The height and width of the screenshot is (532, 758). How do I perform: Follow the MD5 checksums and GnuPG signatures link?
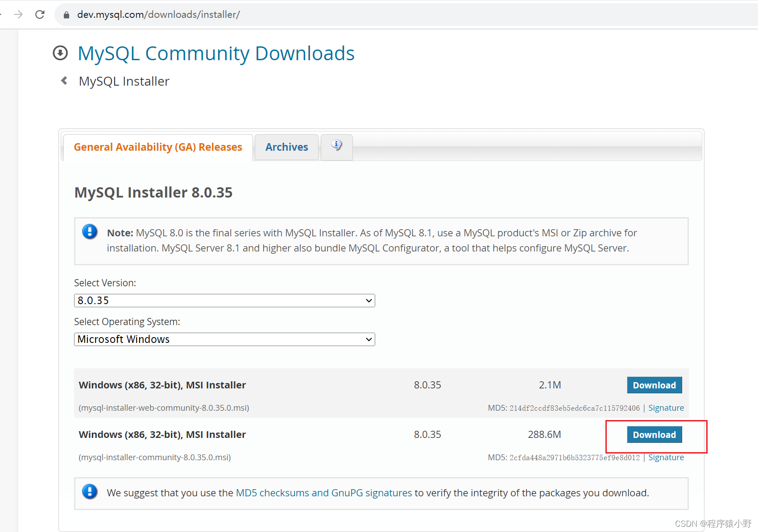coord(323,493)
